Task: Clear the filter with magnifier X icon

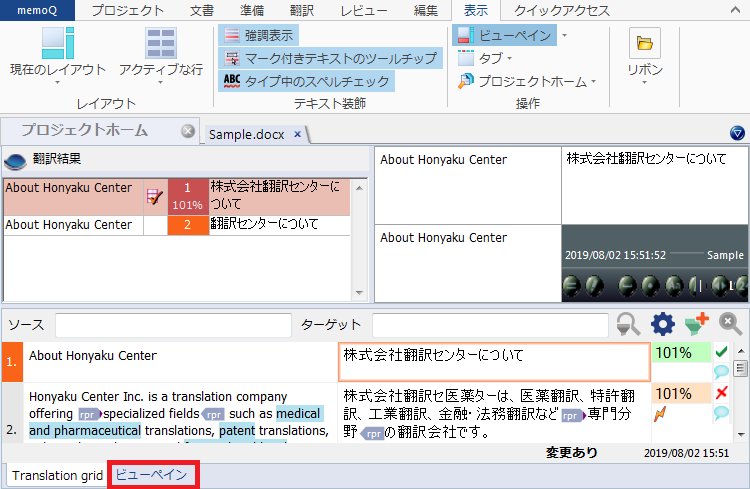Action: tap(730, 324)
